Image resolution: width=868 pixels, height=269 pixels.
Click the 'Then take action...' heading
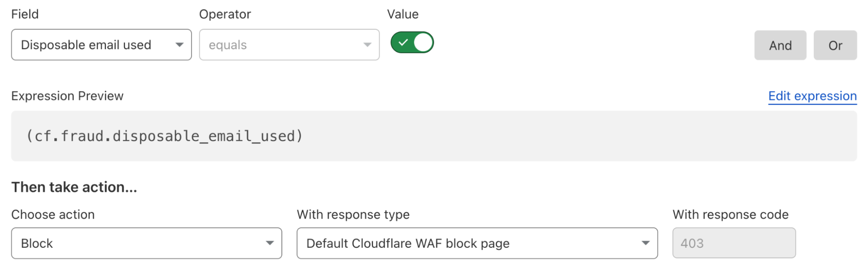pyautogui.click(x=74, y=187)
